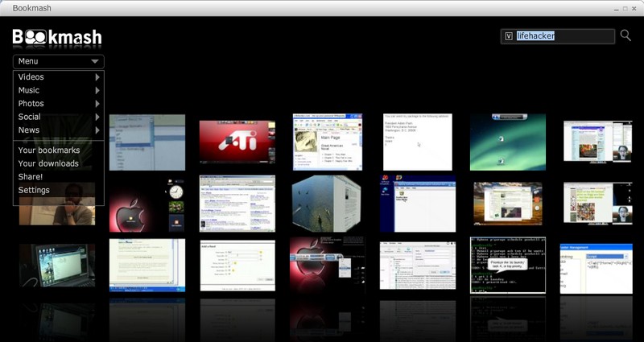644x342 pixels.
Task: Click the magnifying glass search icon
Action: coord(625,36)
